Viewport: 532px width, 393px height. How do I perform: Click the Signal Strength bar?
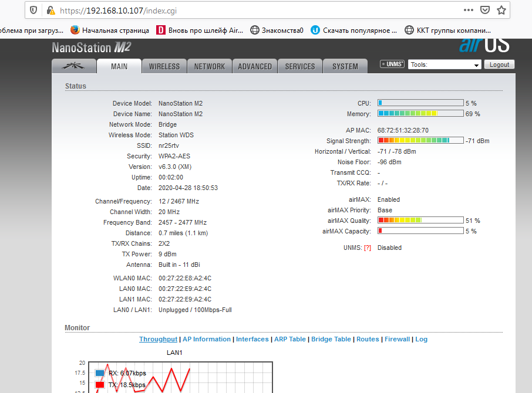(420, 141)
